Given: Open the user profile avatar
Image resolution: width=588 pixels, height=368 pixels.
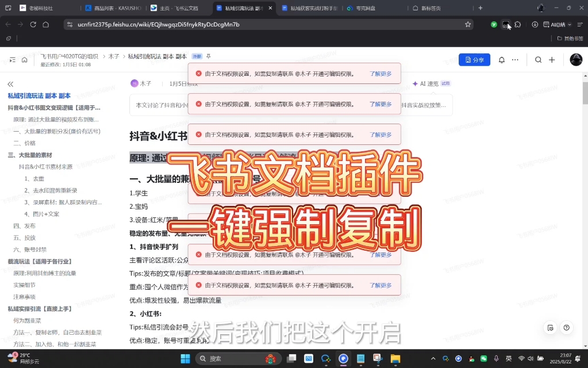Looking at the screenshot, I should click(576, 60).
